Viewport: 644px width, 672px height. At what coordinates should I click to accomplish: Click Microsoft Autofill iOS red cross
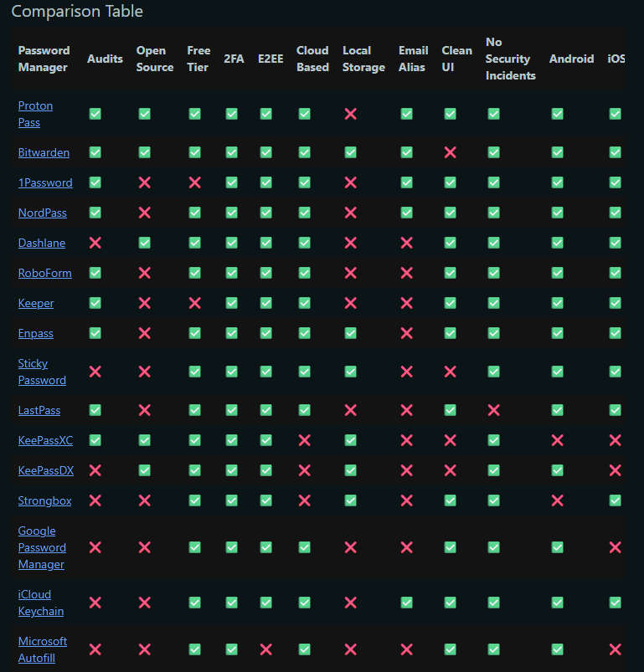[616, 649]
